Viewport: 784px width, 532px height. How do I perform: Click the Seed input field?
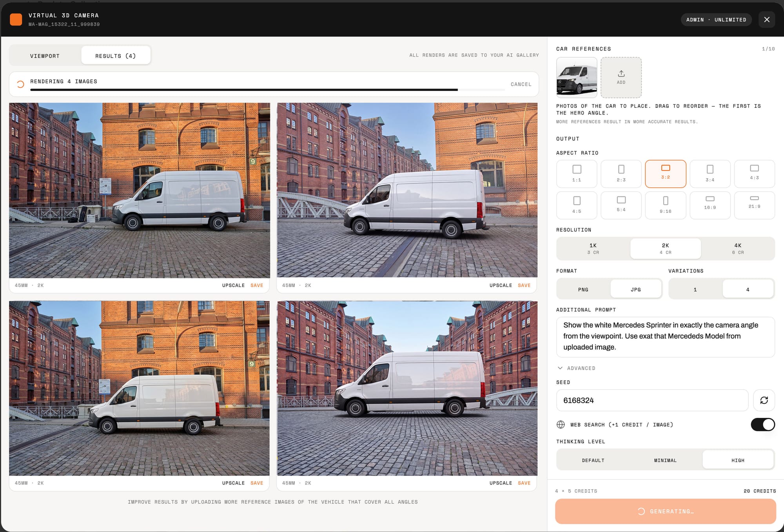coord(652,400)
